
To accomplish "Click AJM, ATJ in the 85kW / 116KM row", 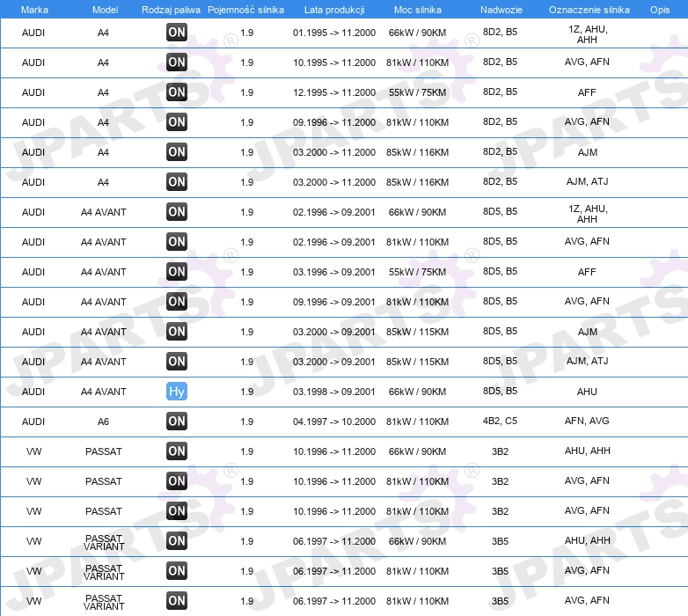I will [x=587, y=181].
